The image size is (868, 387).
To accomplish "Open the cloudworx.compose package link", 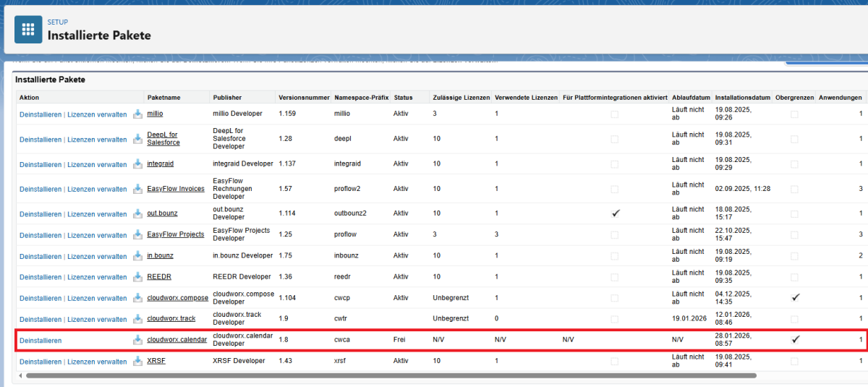I will (x=177, y=297).
